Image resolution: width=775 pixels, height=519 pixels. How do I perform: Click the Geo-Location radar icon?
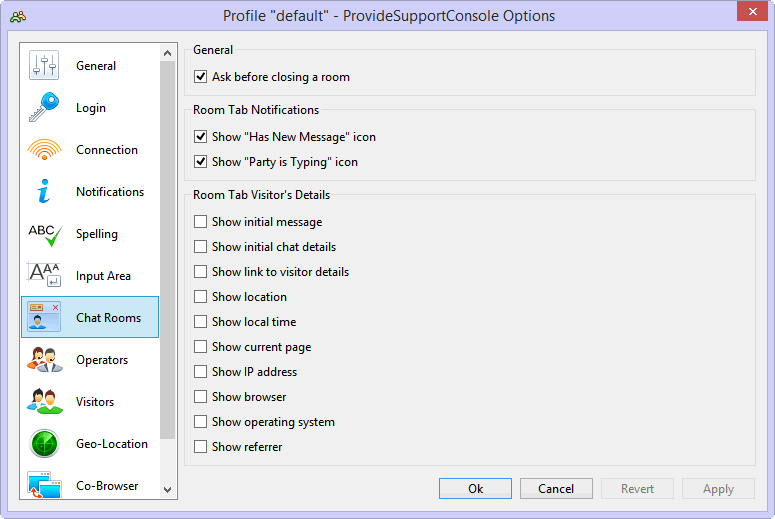44,443
